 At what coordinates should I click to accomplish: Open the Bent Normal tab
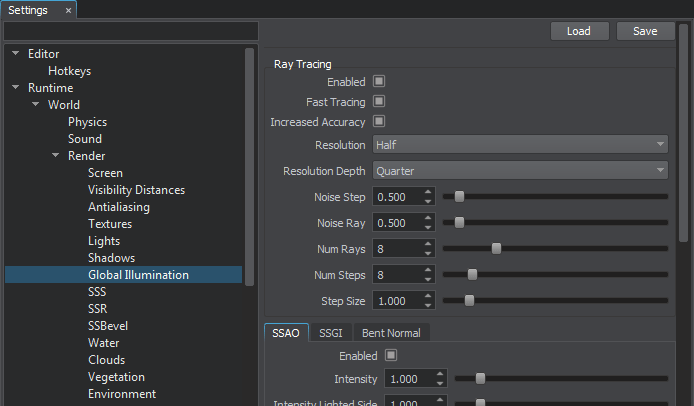[391, 333]
